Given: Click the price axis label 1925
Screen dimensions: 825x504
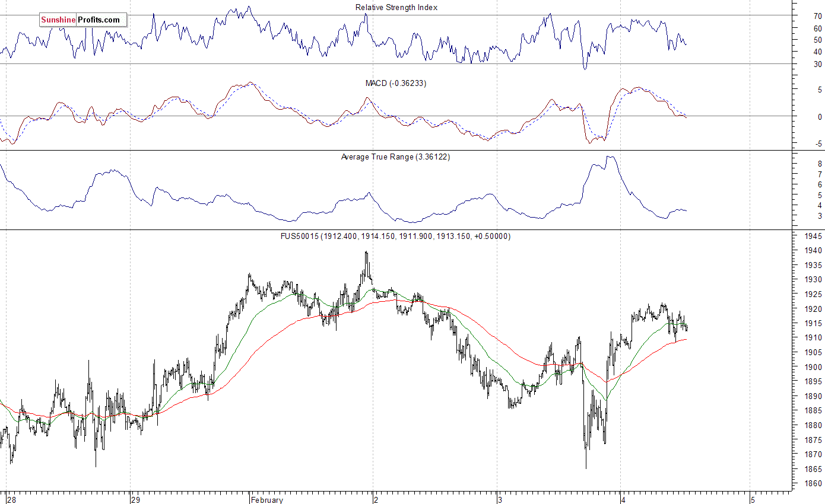Looking at the screenshot, I should tap(813, 295).
